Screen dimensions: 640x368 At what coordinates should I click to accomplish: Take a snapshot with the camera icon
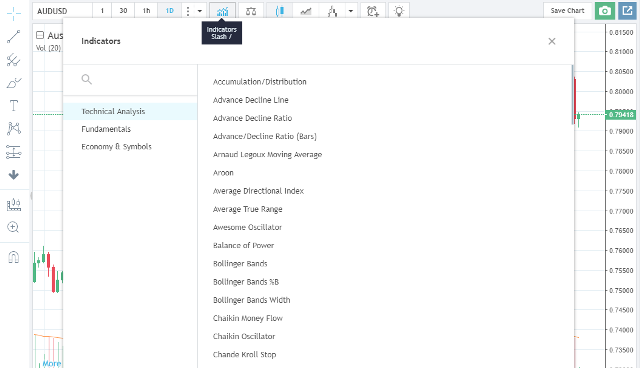pyautogui.click(x=604, y=11)
